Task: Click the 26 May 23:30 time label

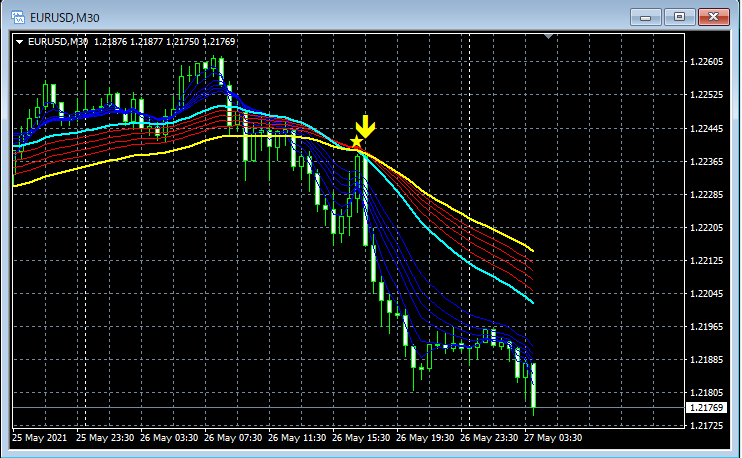Action: [x=489, y=438]
